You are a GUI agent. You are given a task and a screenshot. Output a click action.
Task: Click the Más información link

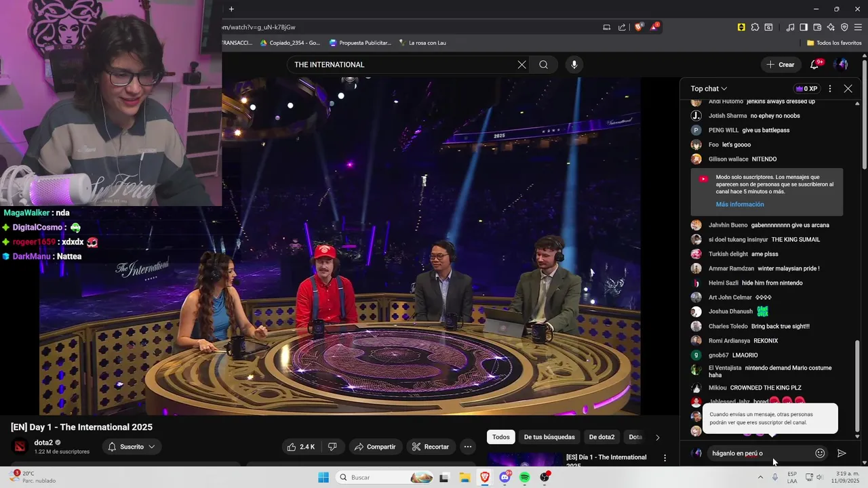point(740,204)
